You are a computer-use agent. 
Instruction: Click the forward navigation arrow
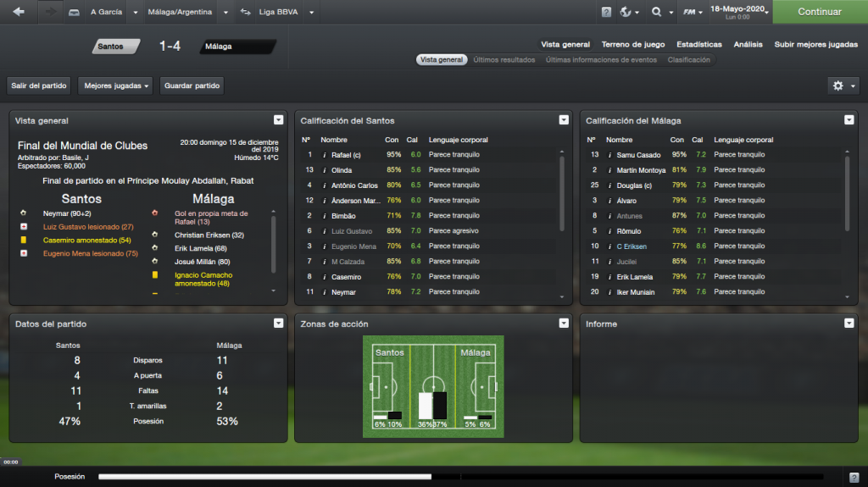50,12
